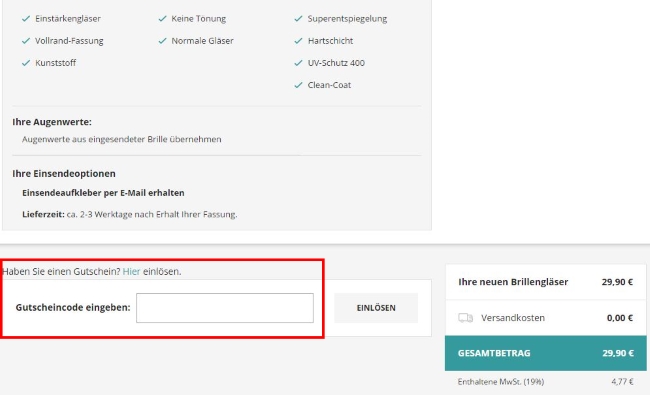Viewport: 650px width, 395px height.
Task: Click the checkmark next to Vollrand-Fassung
Action: coord(26,41)
